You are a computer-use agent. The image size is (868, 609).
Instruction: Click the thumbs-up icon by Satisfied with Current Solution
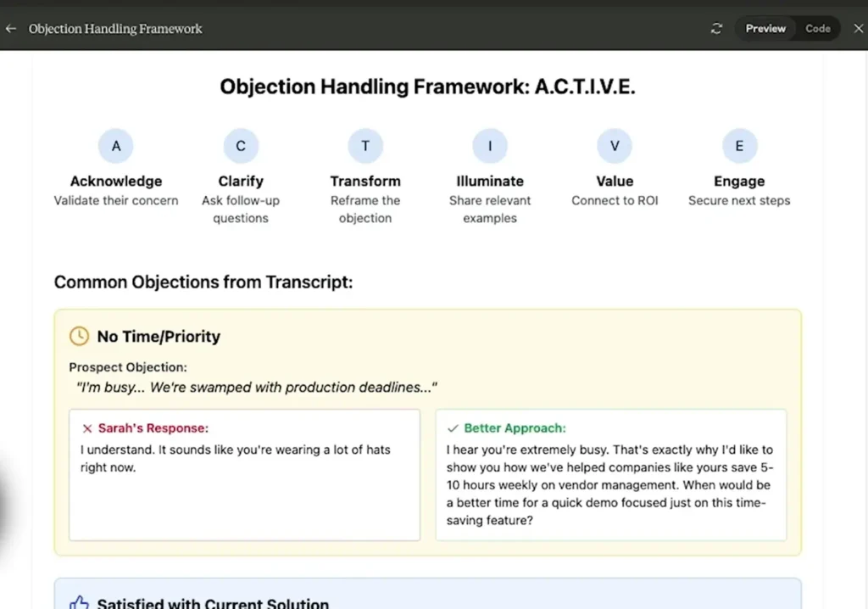click(x=79, y=603)
